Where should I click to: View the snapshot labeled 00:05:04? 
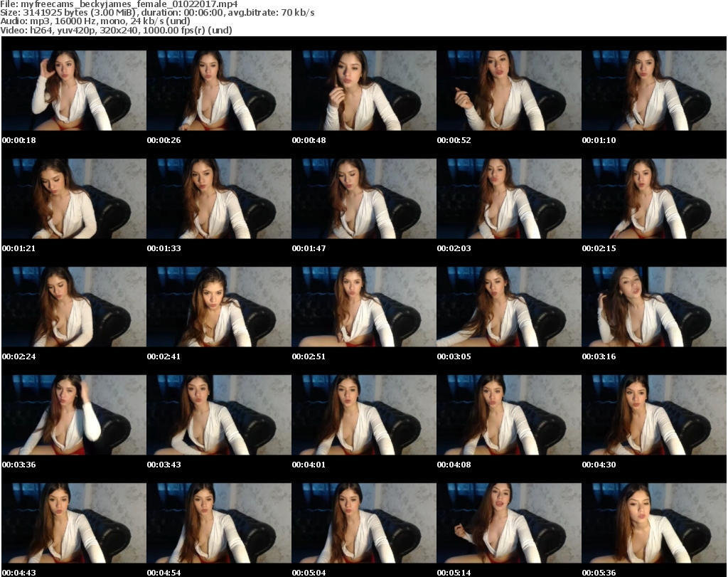[x=364, y=524]
